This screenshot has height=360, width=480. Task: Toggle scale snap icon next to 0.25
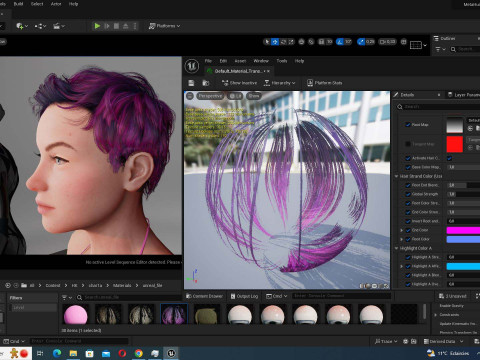pos(361,42)
